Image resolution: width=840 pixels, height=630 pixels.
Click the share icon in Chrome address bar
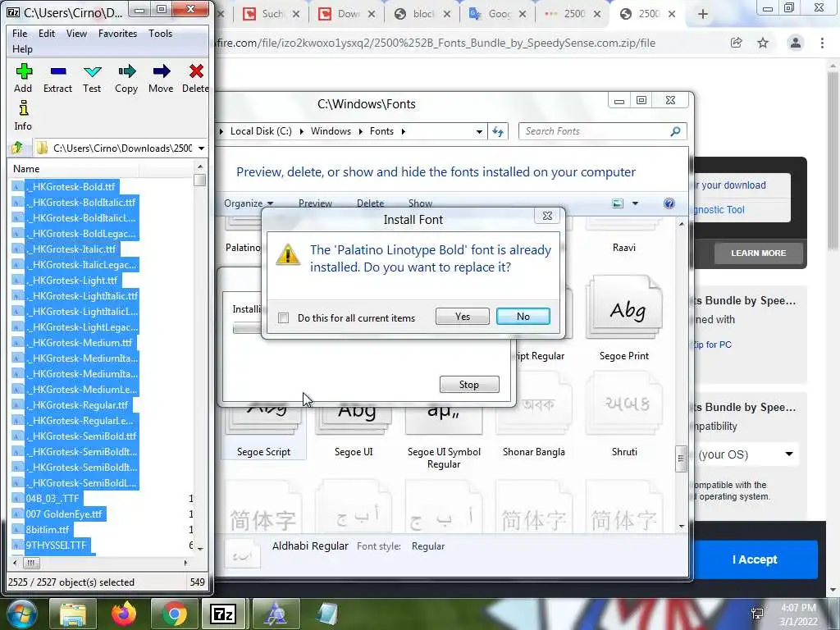(737, 43)
